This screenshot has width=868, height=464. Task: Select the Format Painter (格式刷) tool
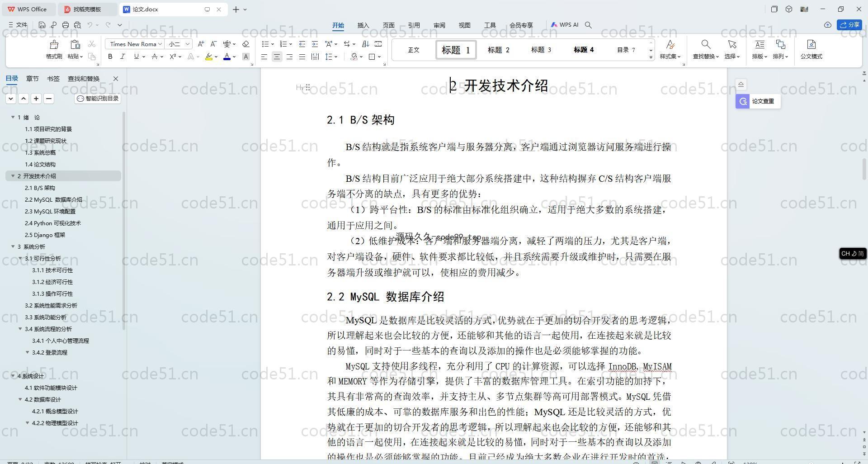[x=54, y=50]
